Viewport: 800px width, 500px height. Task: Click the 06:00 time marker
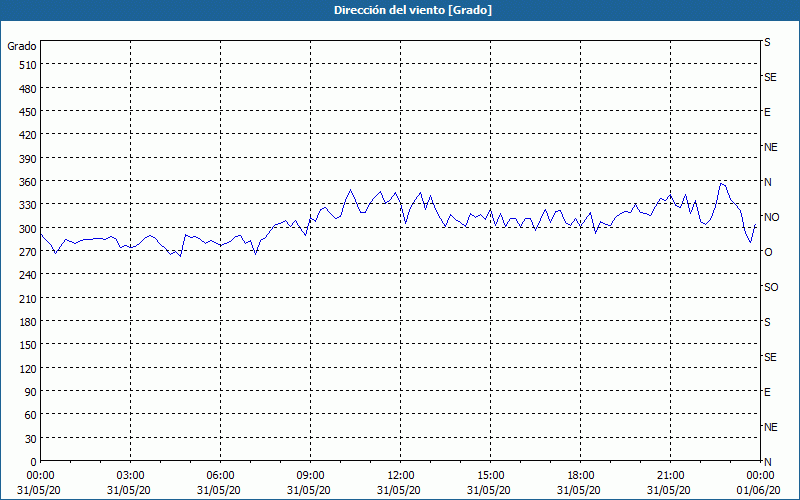tap(220, 475)
